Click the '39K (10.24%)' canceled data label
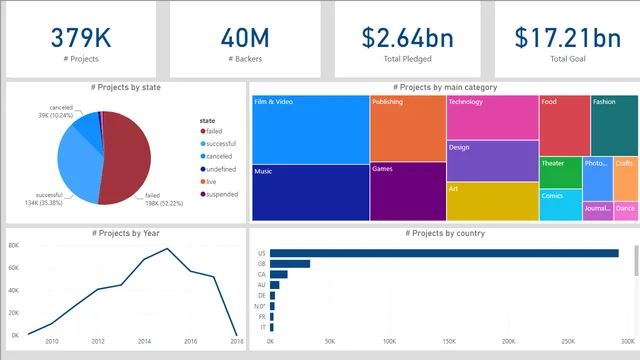 point(56,116)
